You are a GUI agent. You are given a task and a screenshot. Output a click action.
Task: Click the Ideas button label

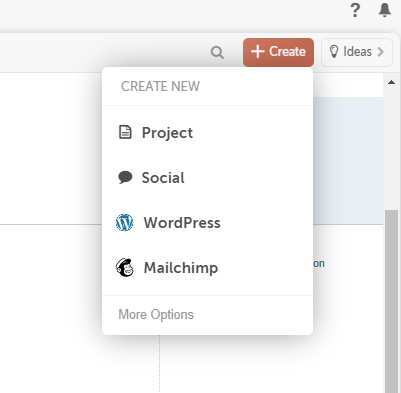click(x=357, y=52)
